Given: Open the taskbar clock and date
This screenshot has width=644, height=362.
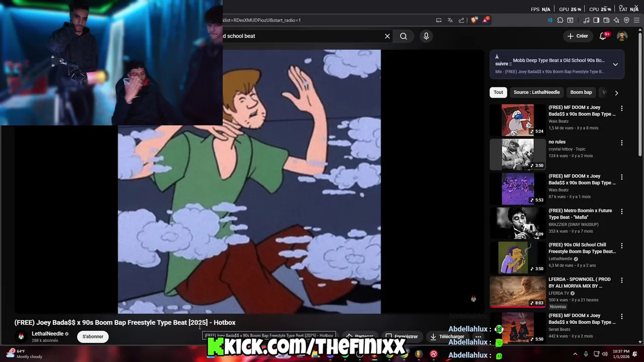Looking at the screenshot, I should click(621, 354).
